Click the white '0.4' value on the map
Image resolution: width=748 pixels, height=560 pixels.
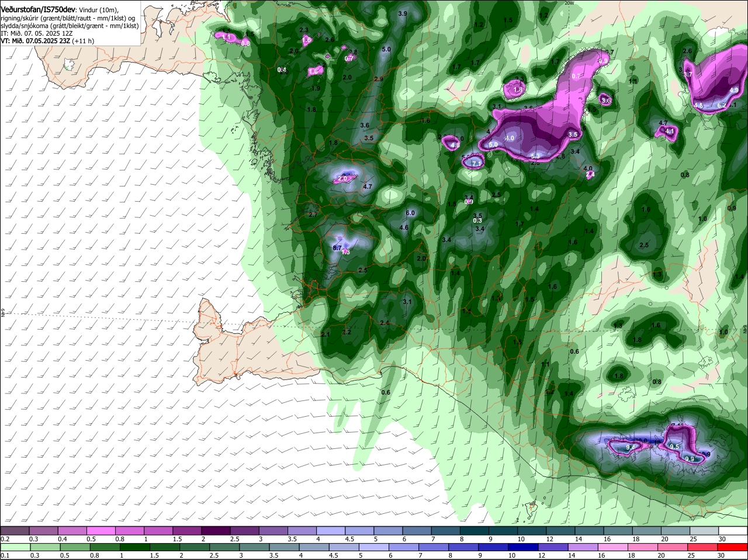pyautogui.click(x=282, y=70)
